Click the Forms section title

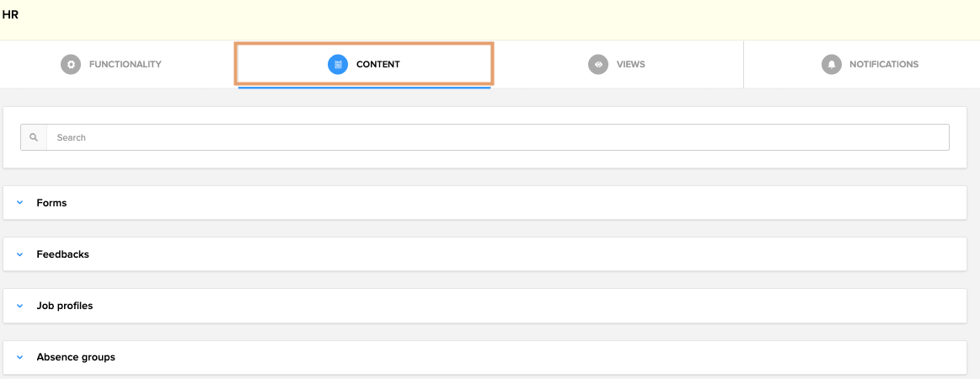[52, 203]
